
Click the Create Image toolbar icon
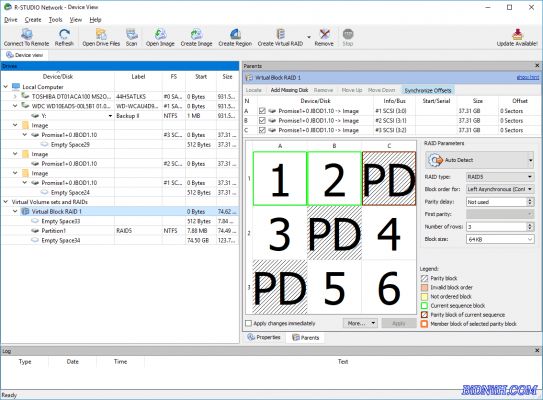pos(196,34)
